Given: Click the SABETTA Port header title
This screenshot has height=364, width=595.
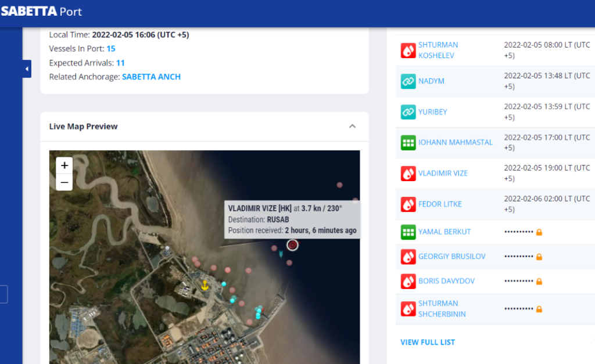Looking at the screenshot, I should click(41, 12).
